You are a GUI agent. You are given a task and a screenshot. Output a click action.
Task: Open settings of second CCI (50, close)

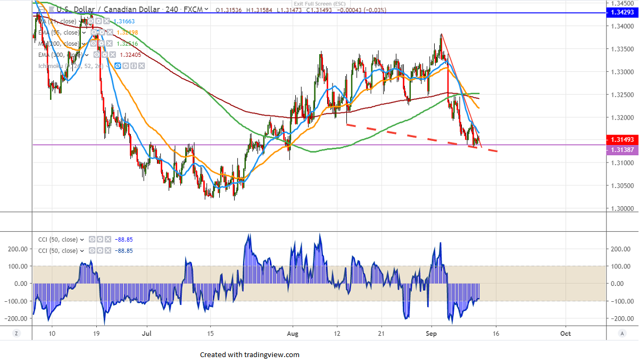100,250
